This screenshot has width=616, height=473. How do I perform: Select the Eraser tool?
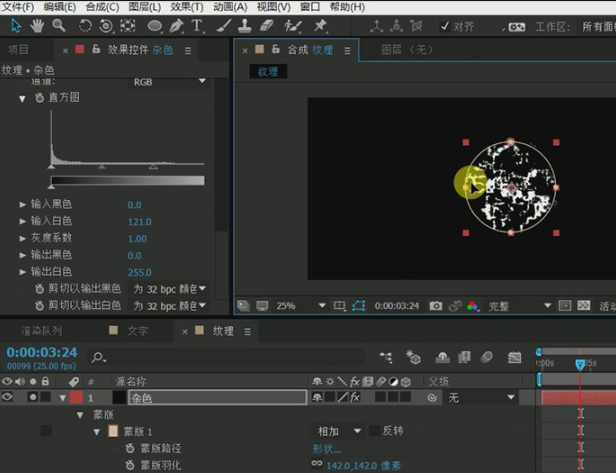click(266, 25)
